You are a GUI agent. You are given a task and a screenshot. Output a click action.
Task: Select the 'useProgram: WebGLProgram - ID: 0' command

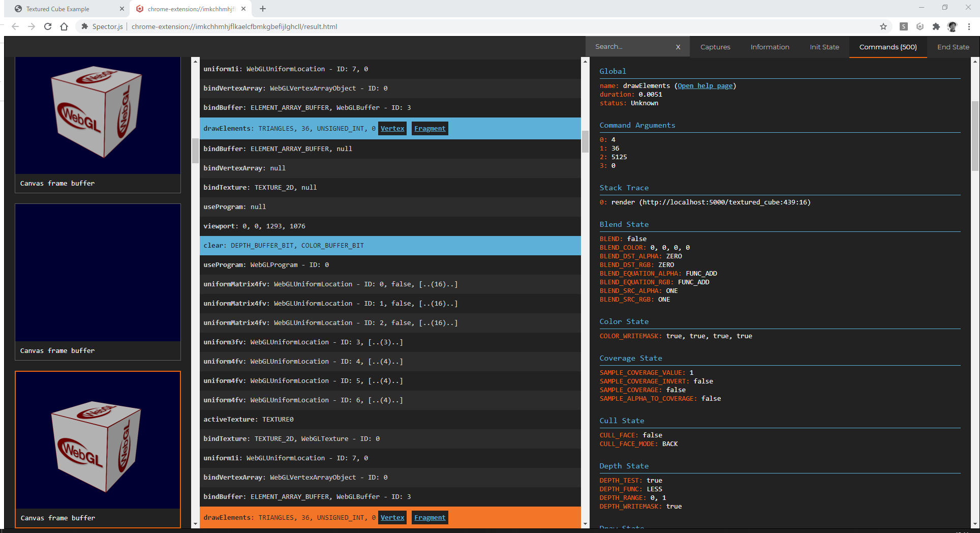point(390,265)
